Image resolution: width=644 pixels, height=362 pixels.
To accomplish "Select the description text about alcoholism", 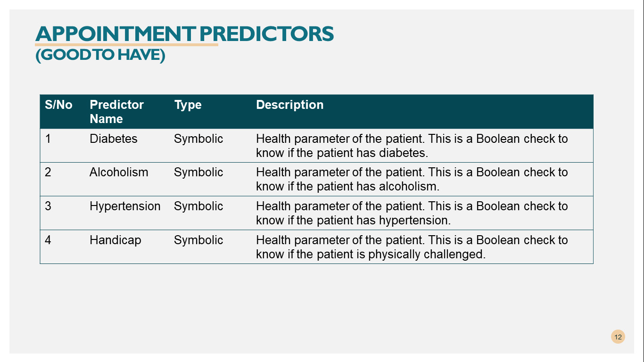I will coord(412,179).
